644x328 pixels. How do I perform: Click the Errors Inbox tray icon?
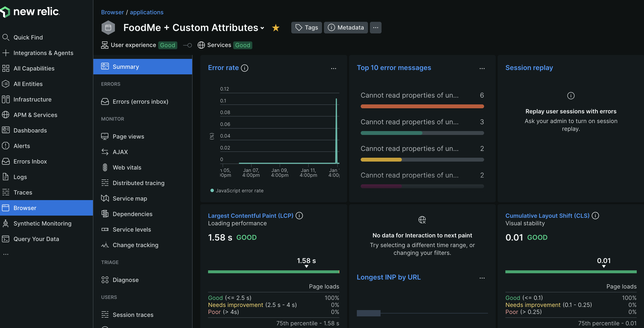(x=6, y=161)
